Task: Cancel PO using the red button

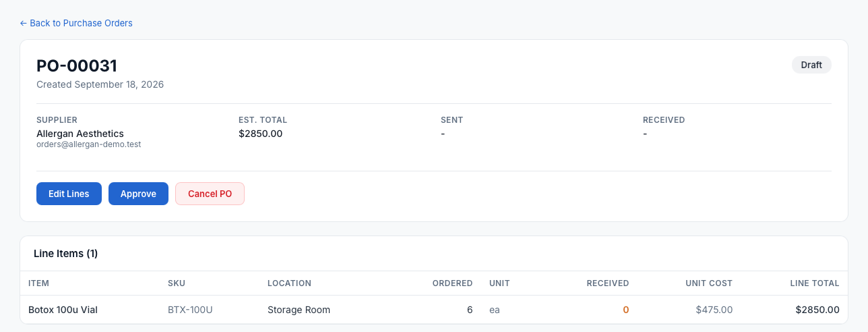Action: 210,194
